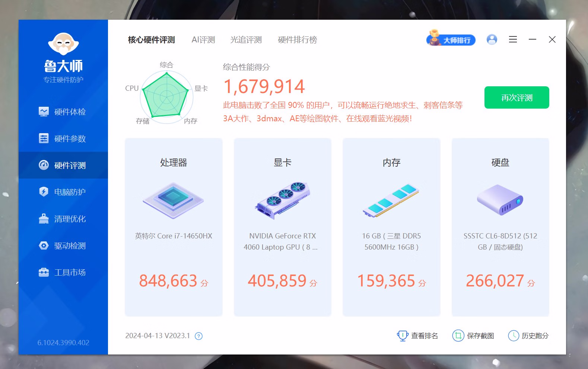588x369 pixels.
Task: Click the memory score 159,365
Action: [386, 281]
